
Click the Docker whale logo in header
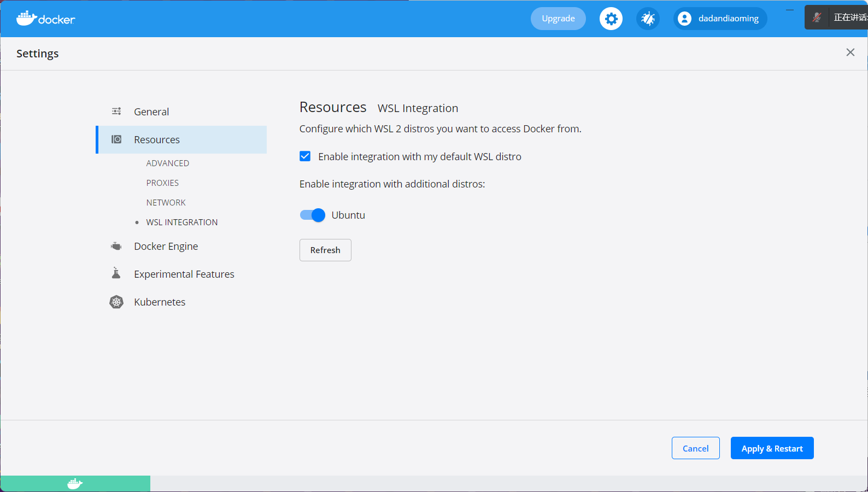pyautogui.click(x=45, y=19)
